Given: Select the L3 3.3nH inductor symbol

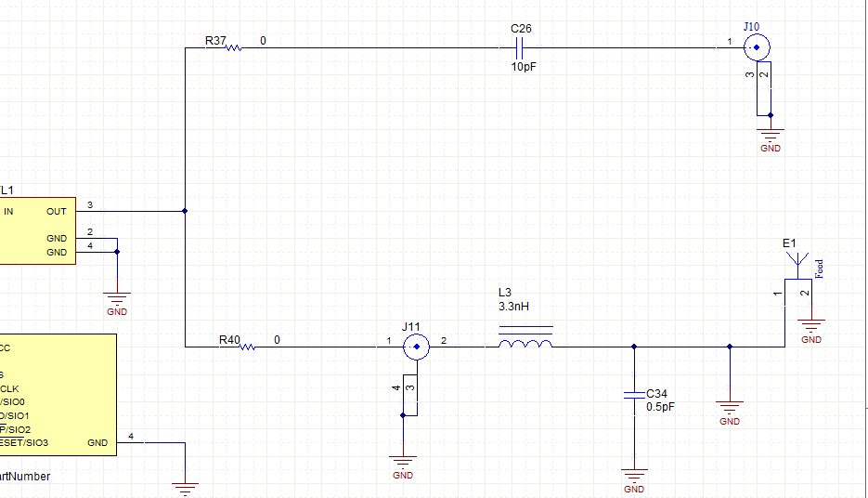Looking at the screenshot, I should (525, 337).
